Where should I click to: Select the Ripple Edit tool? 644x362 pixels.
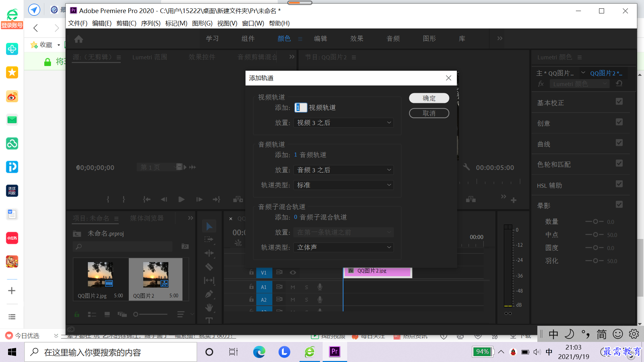click(x=209, y=253)
